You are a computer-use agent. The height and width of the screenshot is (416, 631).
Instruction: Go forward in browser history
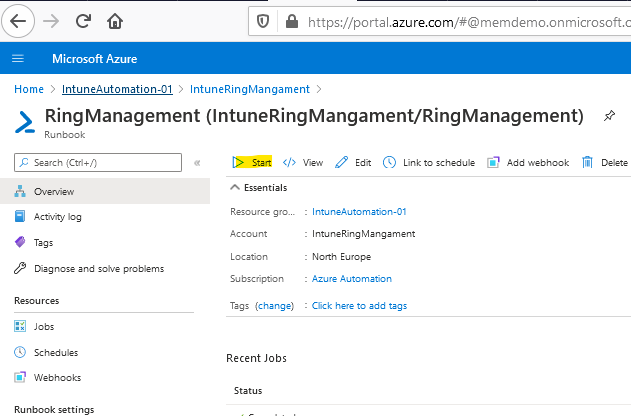51,21
